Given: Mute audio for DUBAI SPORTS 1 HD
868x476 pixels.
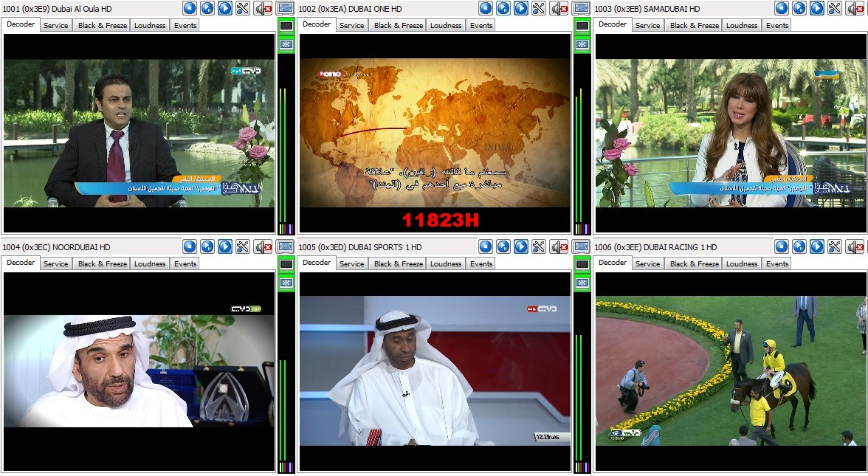Looking at the screenshot, I should click(x=559, y=246).
